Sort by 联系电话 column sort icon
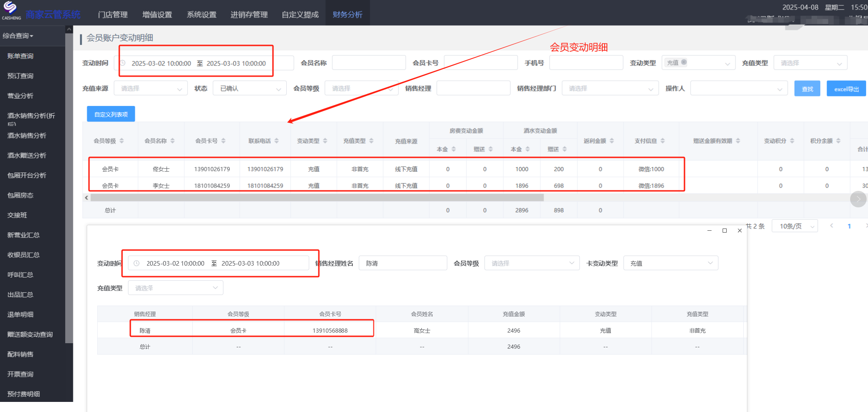868x412 pixels. (x=277, y=141)
